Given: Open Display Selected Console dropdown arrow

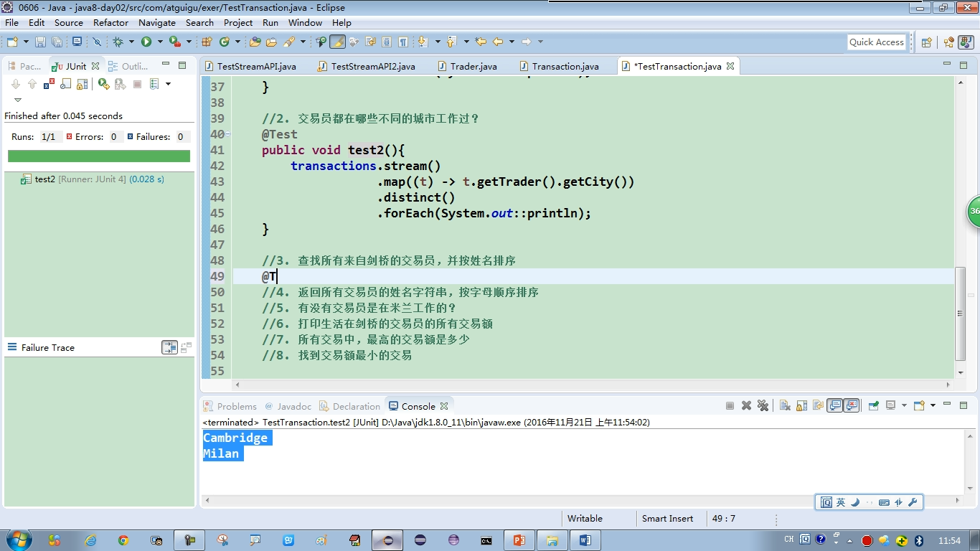Looking at the screenshot, I should coord(904,406).
